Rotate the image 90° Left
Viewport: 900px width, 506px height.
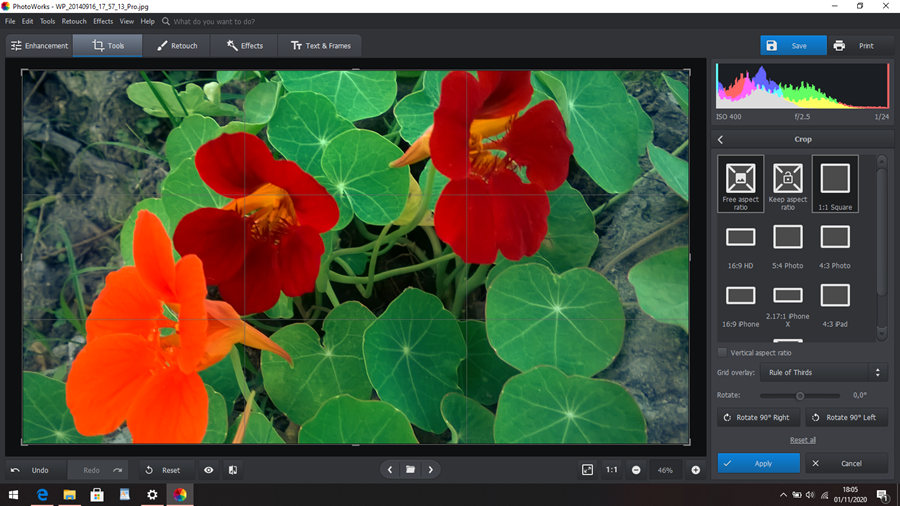pos(846,417)
